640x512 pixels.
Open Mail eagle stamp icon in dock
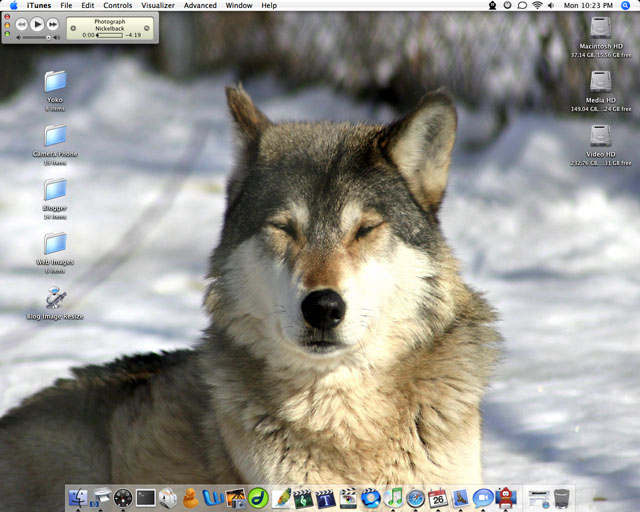pos(460,498)
